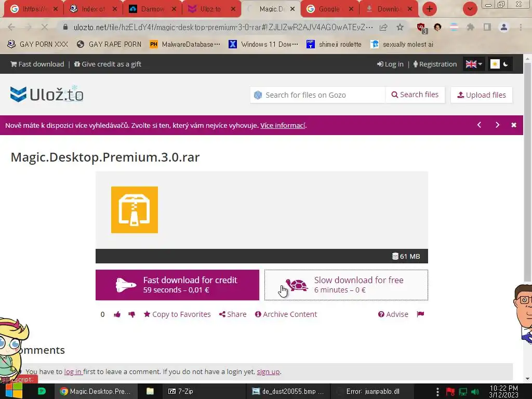Click Copy to Favorites

(177, 314)
